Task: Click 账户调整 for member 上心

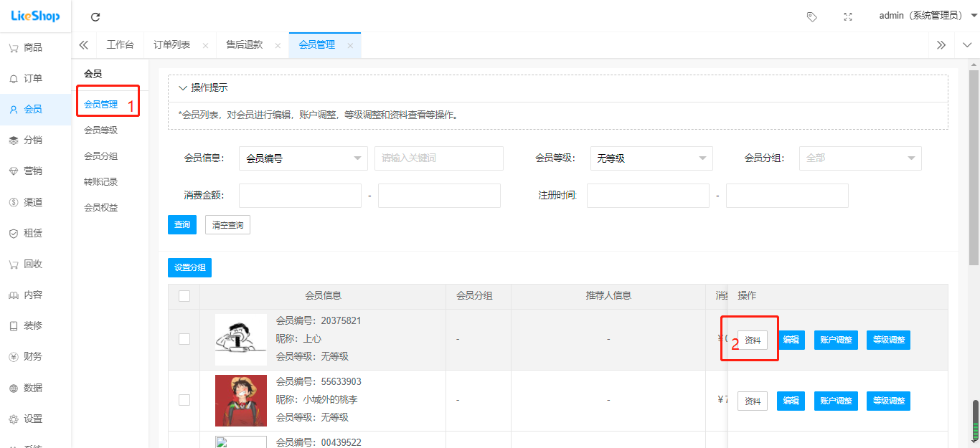Action: click(x=836, y=340)
